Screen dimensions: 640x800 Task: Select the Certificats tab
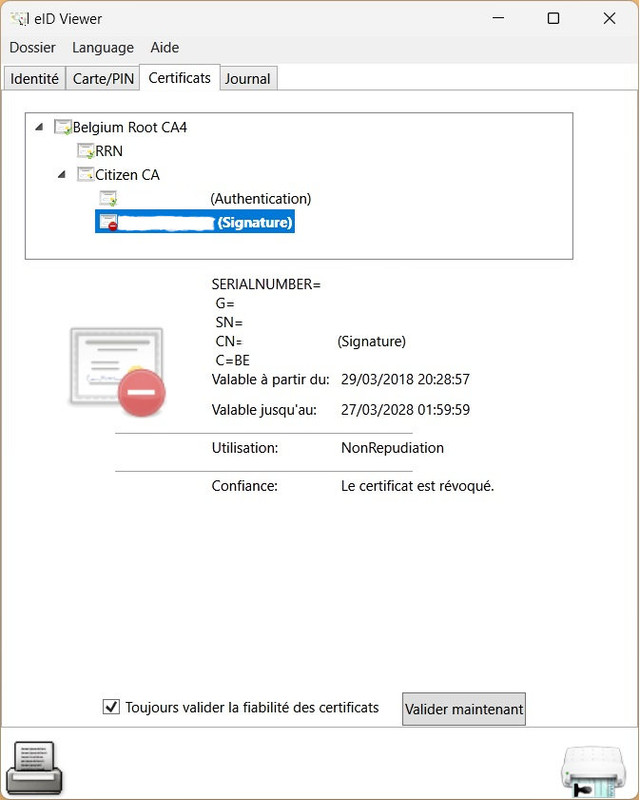pyautogui.click(x=180, y=78)
